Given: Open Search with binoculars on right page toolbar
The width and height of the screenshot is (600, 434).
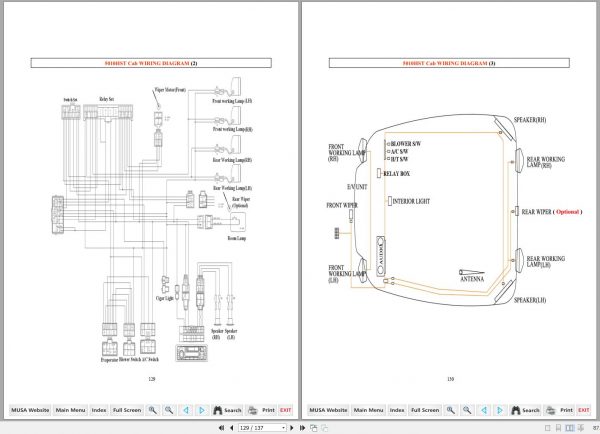Looking at the screenshot, I should 525,410.
